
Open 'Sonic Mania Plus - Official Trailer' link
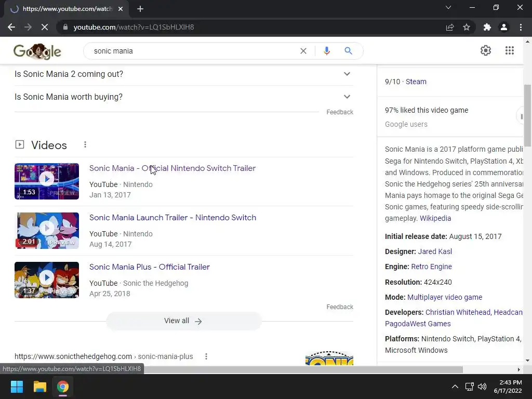150,267
